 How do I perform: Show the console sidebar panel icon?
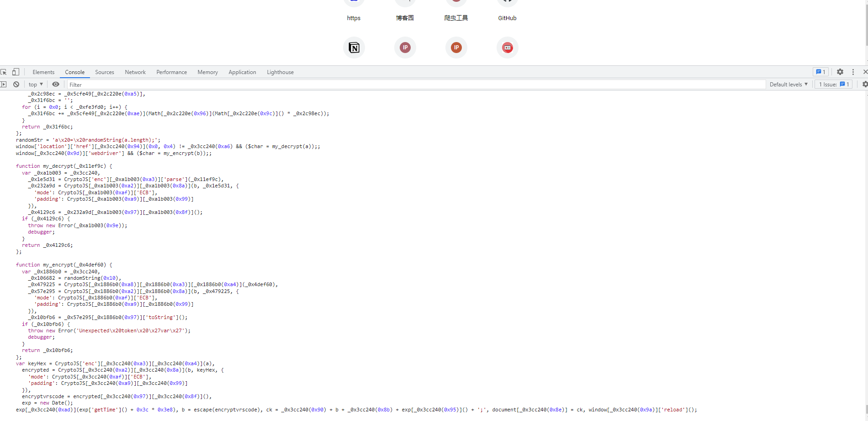coord(4,84)
